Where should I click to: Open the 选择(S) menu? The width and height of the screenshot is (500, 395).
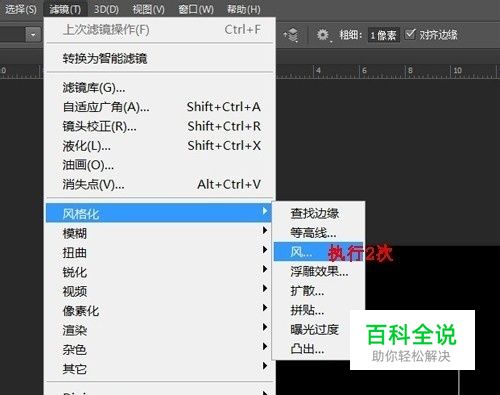pos(21,9)
